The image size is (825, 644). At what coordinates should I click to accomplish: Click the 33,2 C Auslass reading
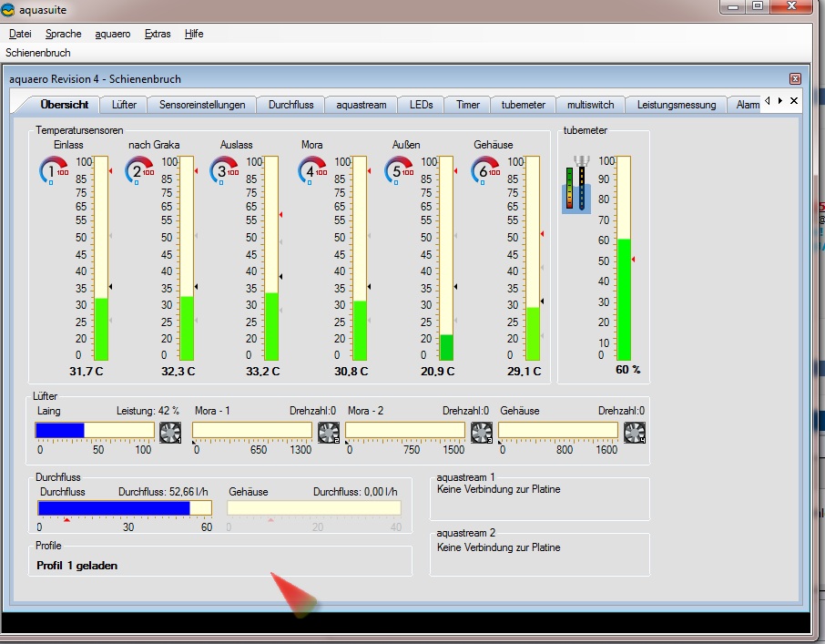[262, 372]
